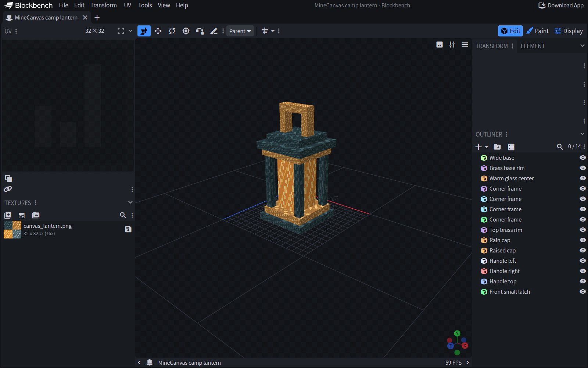Open the View menu
The image size is (588, 368).
pyautogui.click(x=164, y=5)
